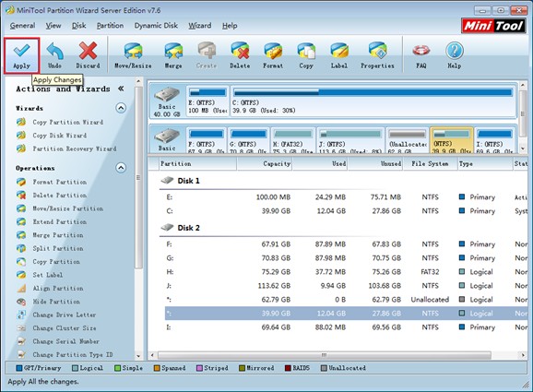
Task: Select E: 100 MB block in disk map
Action: [x=207, y=101]
